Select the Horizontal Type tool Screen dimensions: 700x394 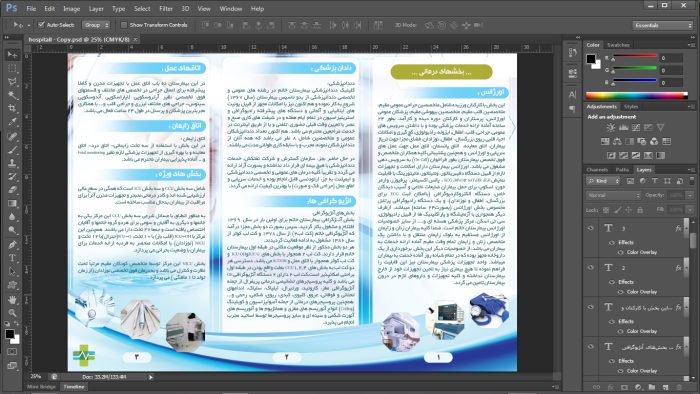click(12, 258)
